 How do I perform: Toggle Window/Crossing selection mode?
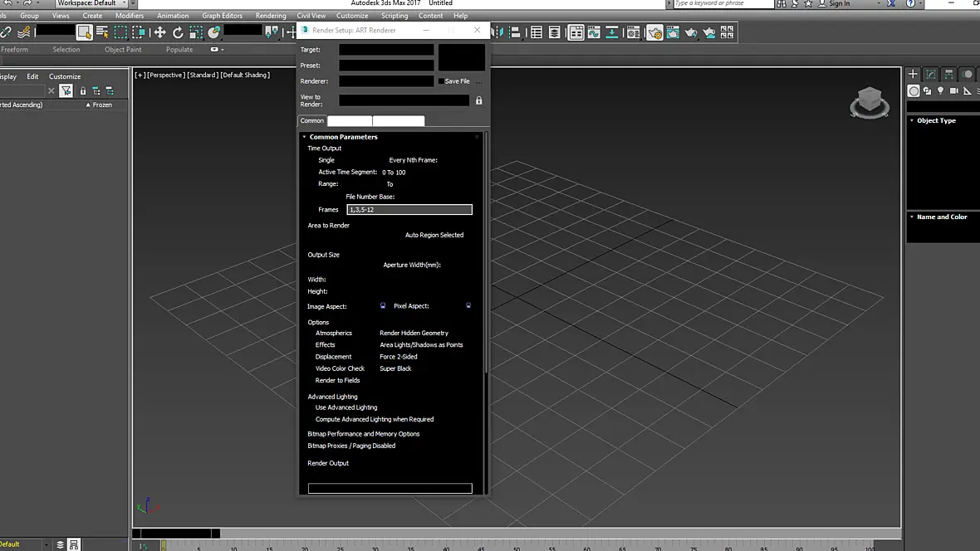139,32
